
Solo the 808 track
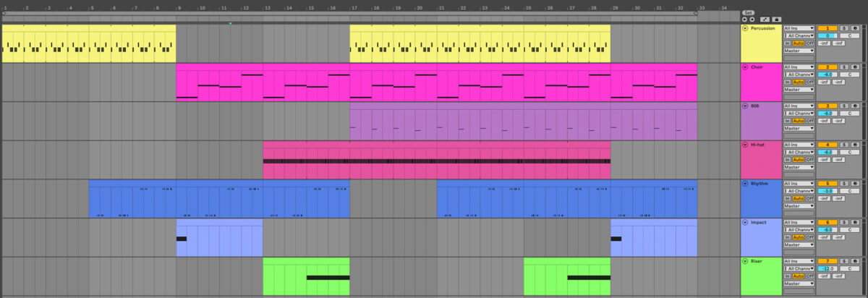tap(843, 106)
